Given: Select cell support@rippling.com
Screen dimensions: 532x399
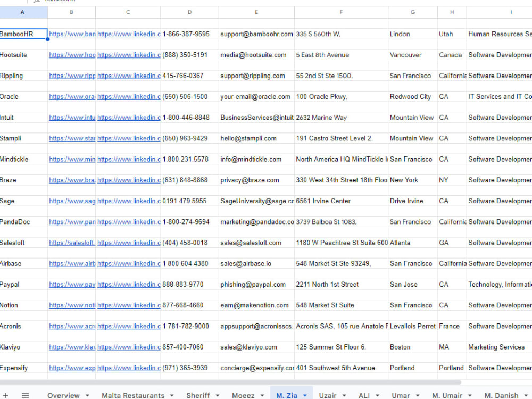Looking at the screenshot, I should coord(256,76).
